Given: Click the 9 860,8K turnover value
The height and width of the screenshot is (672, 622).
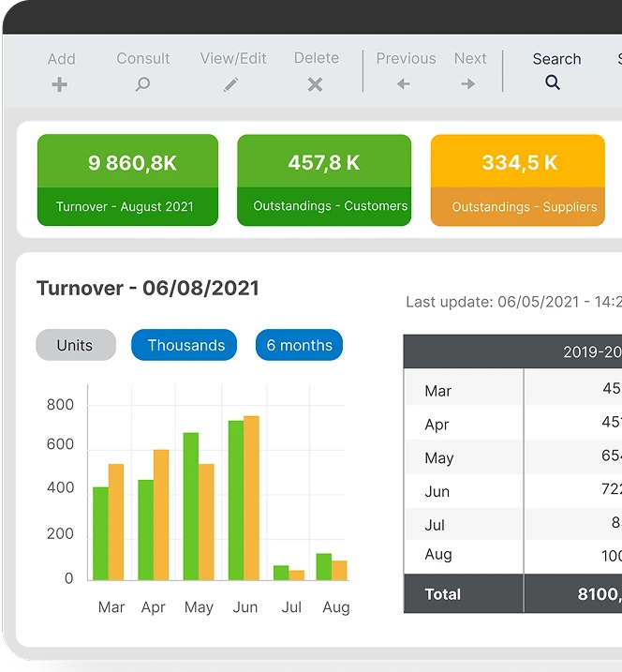Looking at the screenshot, I should [x=132, y=163].
